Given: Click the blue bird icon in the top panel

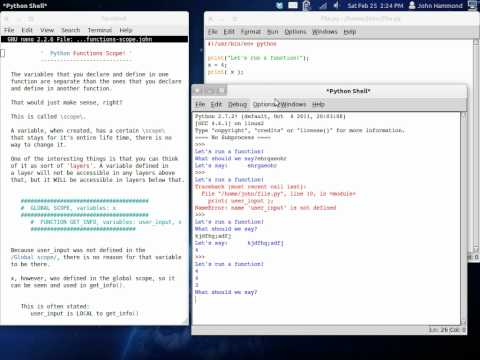Looking at the screenshot, I should click(x=279, y=5).
